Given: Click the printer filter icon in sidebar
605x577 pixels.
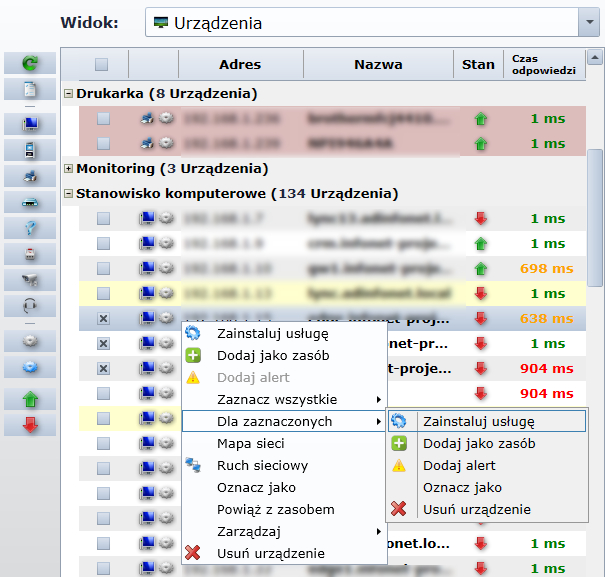Looking at the screenshot, I should click(x=30, y=177).
